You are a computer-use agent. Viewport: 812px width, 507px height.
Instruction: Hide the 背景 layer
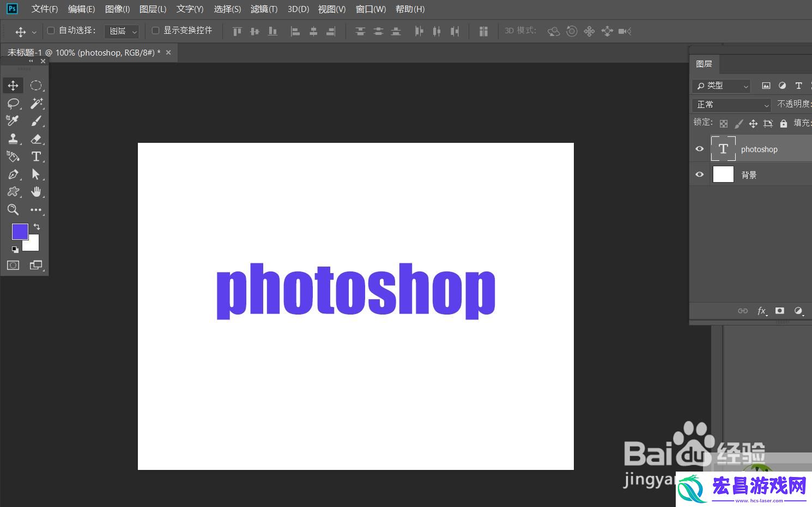pyautogui.click(x=700, y=174)
